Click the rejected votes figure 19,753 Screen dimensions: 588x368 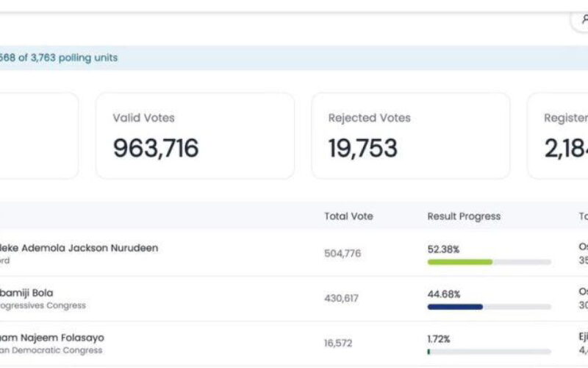click(x=362, y=149)
